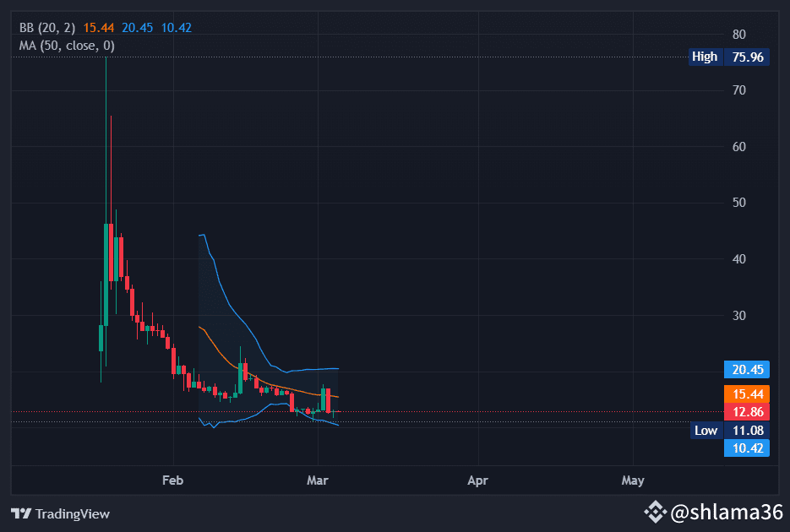This screenshot has height=532, width=790.
Task: Select the MA (50, close, 0) indicator legend
Action: 68,45
